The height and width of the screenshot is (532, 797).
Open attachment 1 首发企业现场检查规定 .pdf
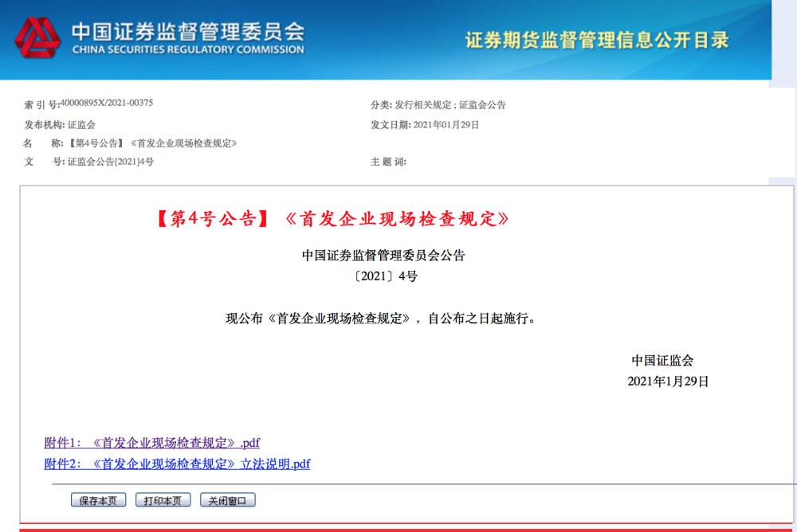pyautogui.click(x=152, y=443)
